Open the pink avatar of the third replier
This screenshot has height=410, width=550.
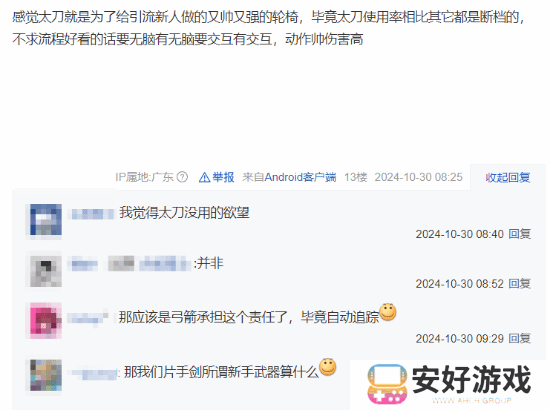(x=46, y=320)
